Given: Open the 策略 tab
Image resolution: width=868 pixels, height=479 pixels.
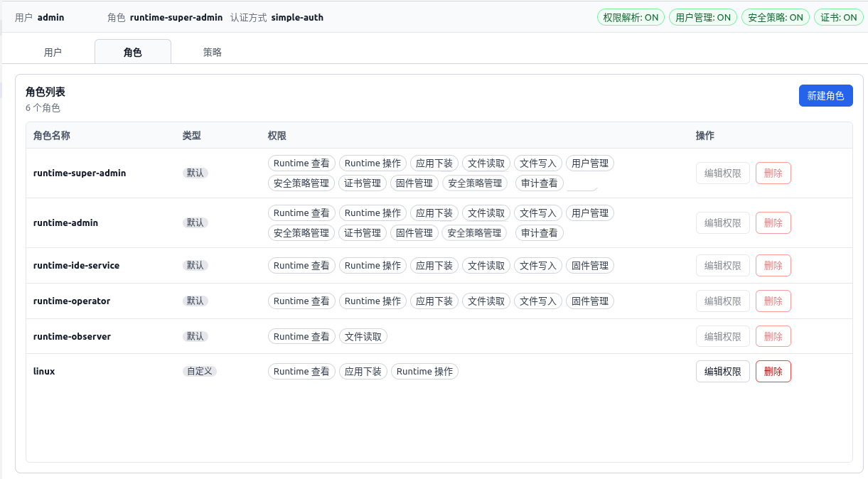Looking at the screenshot, I should 213,52.
